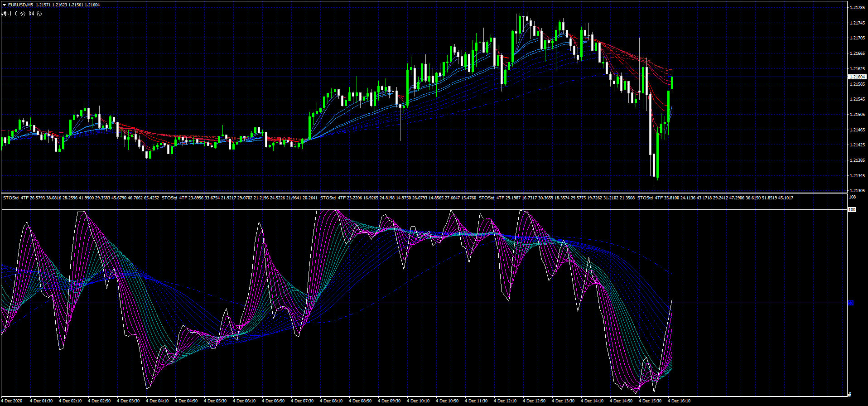Click the STOStd_4TF label starting with 29.1987

coord(557,198)
